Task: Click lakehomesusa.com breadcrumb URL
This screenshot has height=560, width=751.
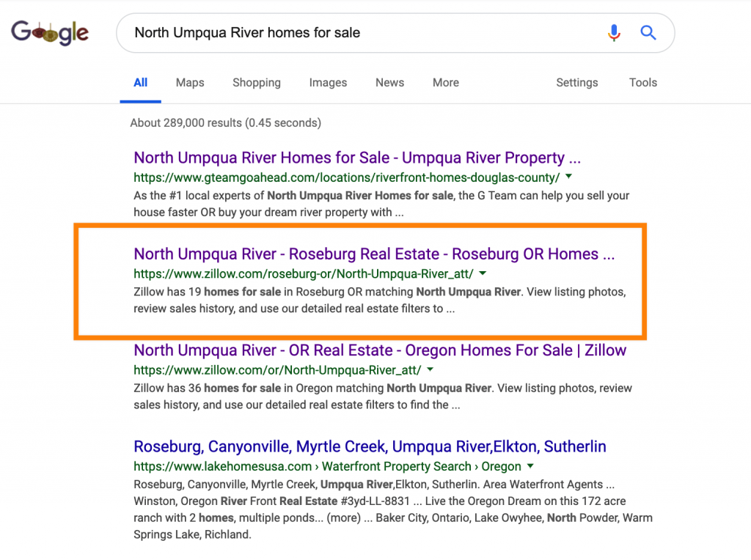Action: [x=328, y=466]
